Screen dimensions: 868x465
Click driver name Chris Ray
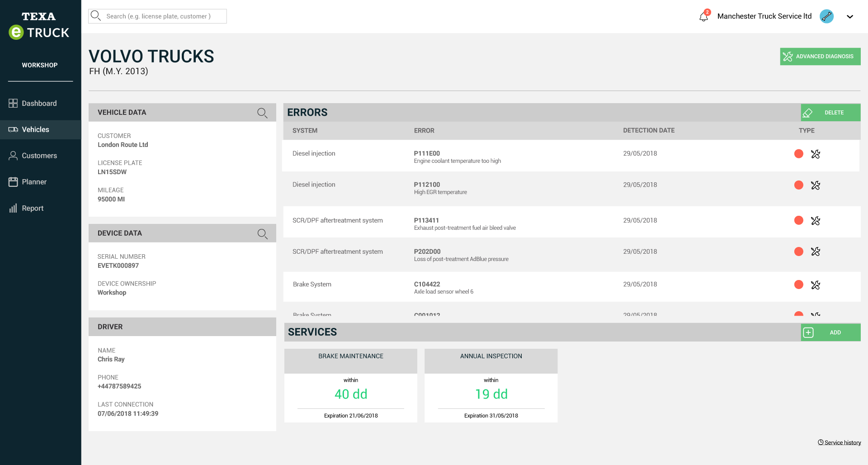[x=111, y=359]
